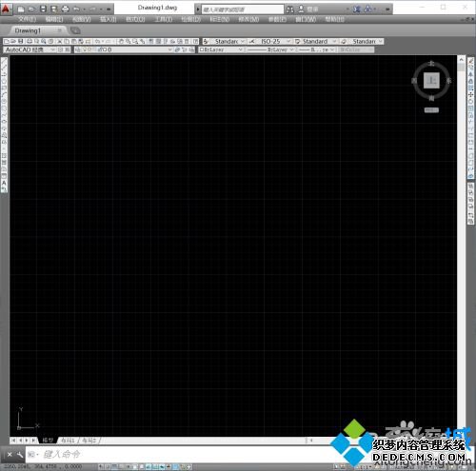Click the Save icon in quick access toolbar
Viewport: 476px width, 471px height.
[x=43, y=10]
